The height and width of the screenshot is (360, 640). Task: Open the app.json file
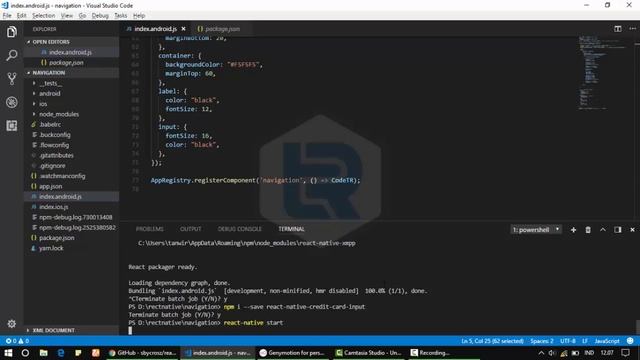(50, 186)
